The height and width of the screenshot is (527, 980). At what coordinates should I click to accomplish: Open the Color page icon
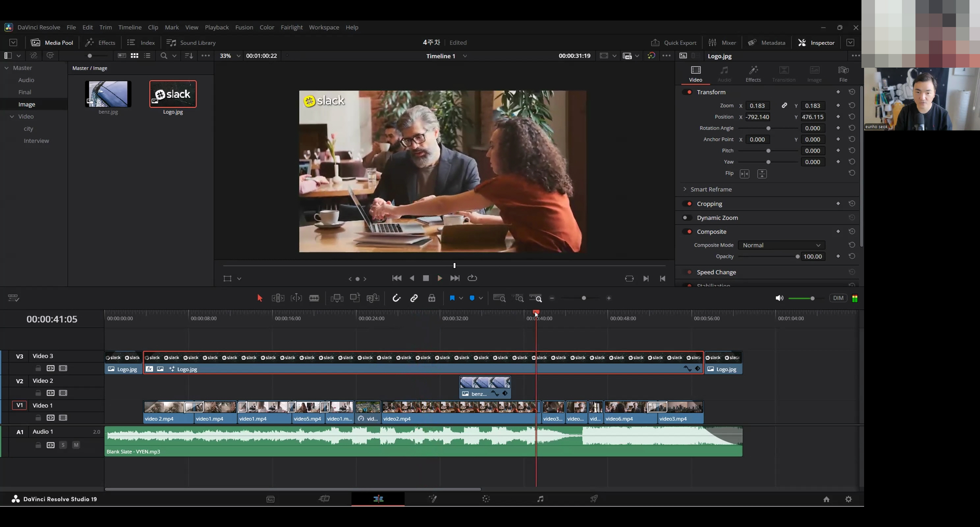coord(486,499)
